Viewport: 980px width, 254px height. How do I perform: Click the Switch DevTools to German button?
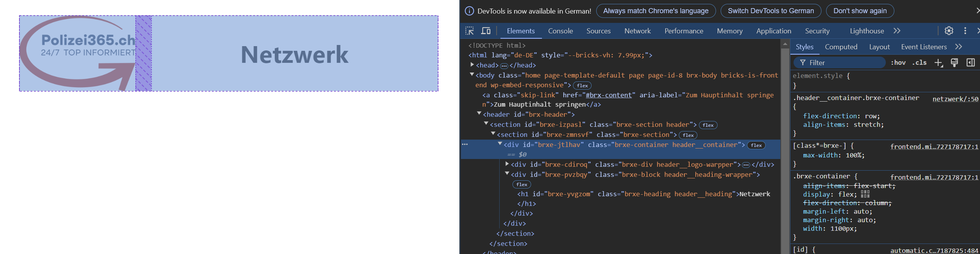(770, 11)
